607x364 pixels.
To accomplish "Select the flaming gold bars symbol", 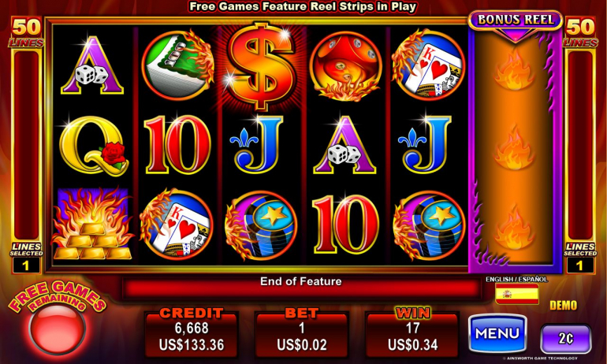I will pyautogui.click(x=92, y=225).
